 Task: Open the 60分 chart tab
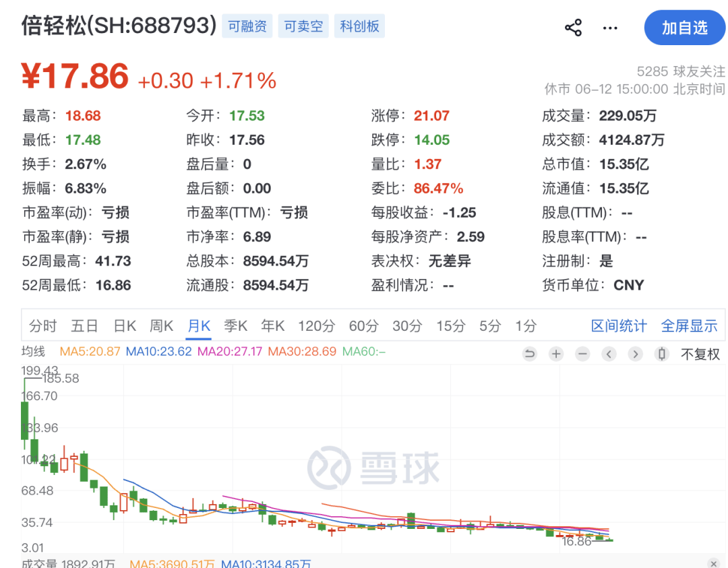click(x=363, y=325)
